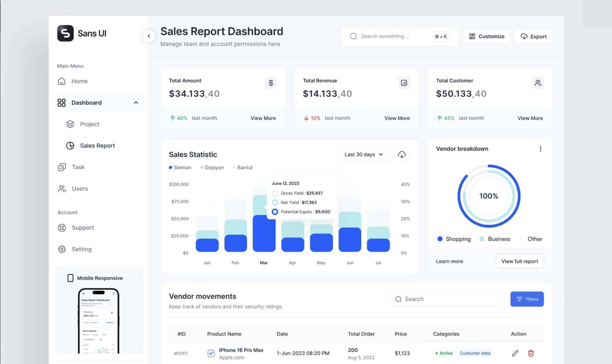
Task: Select the Net Yield tooltip marker
Action: (x=275, y=202)
